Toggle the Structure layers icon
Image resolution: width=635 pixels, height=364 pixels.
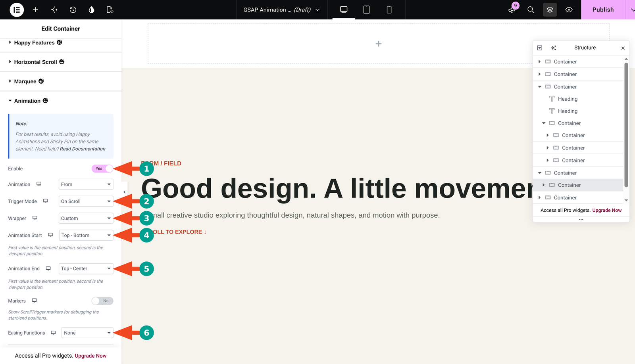pyautogui.click(x=550, y=10)
